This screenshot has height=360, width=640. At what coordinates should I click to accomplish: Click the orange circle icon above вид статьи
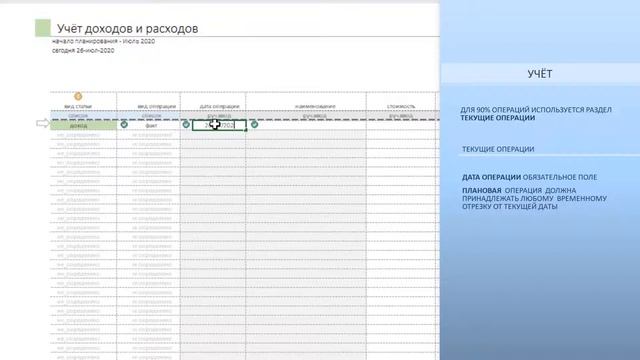coord(78,96)
